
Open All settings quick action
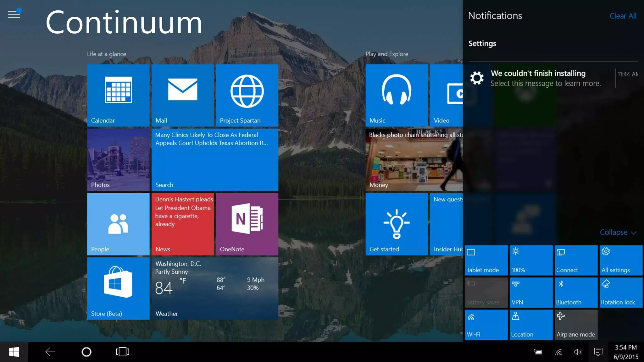(x=621, y=260)
